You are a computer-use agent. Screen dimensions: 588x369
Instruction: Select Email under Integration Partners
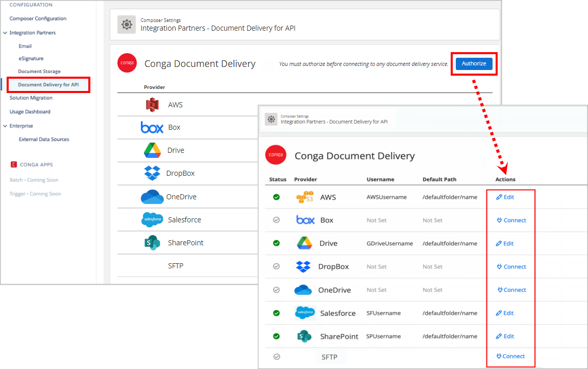(x=25, y=46)
